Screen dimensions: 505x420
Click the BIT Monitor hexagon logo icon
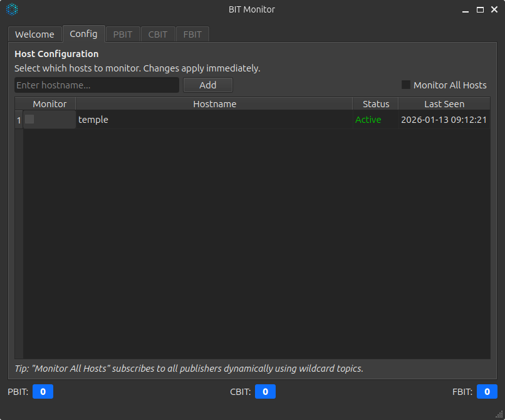tap(11, 9)
